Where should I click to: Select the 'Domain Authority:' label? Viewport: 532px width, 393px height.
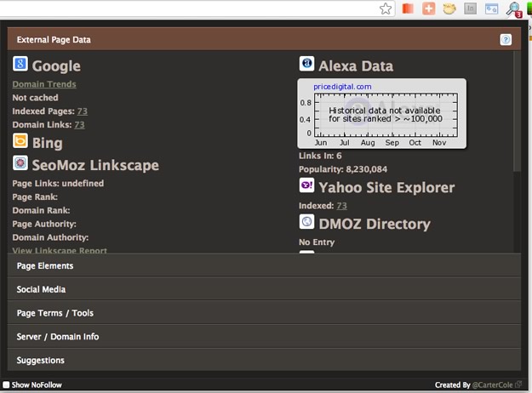pos(50,237)
